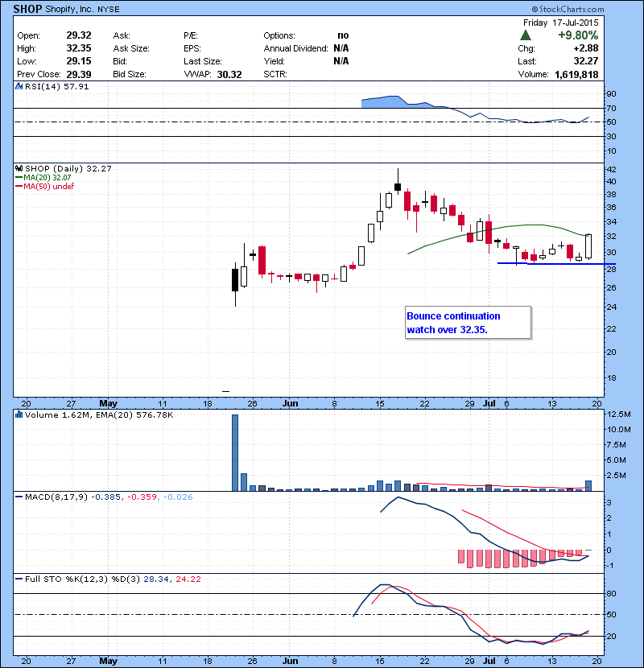Click the VWAP value 30.32
Viewport: 644px width, 668px height.
pos(229,75)
